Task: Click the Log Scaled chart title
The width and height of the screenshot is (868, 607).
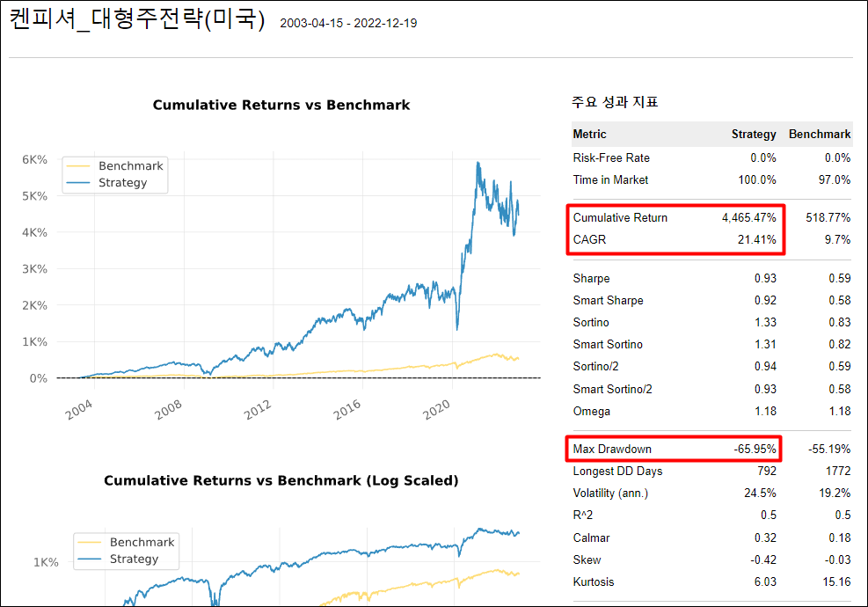Action: pos(281,480)
